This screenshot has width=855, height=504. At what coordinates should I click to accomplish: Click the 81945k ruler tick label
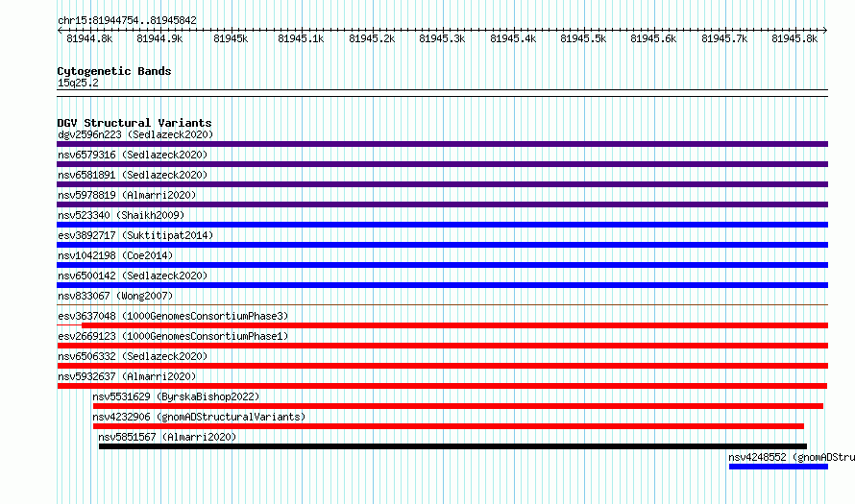click(231, 38)
